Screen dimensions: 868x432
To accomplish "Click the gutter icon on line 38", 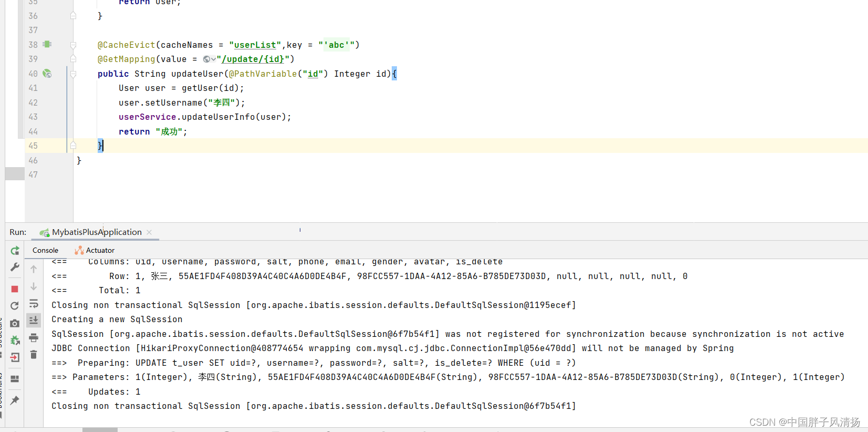I will point(47,45).
